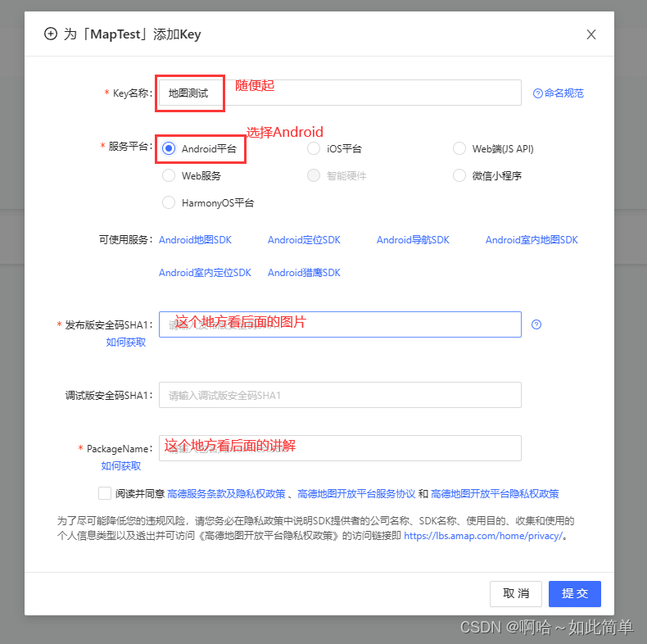Open the Android定位SDK link
This screenshot has width=647, height=644.
click(304, 240)
